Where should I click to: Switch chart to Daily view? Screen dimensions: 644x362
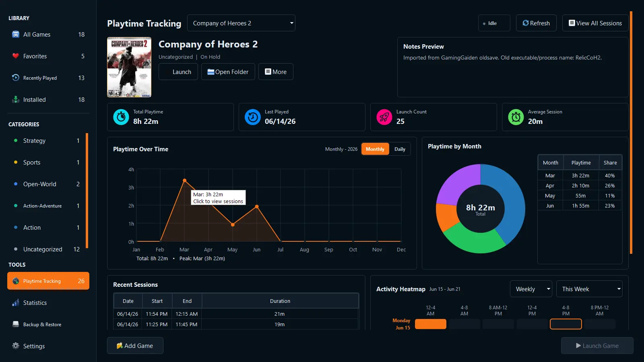tap(400, 149)
